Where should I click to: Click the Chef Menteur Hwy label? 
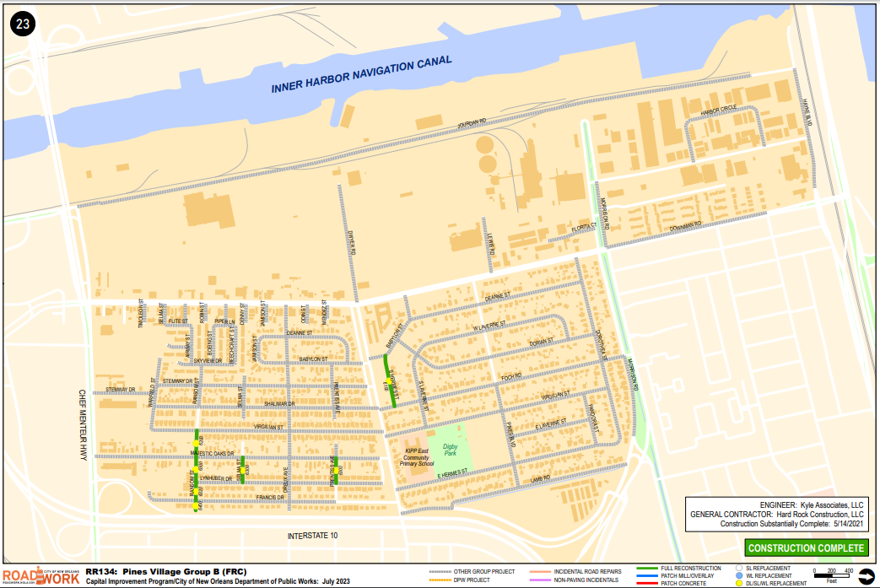83,425
